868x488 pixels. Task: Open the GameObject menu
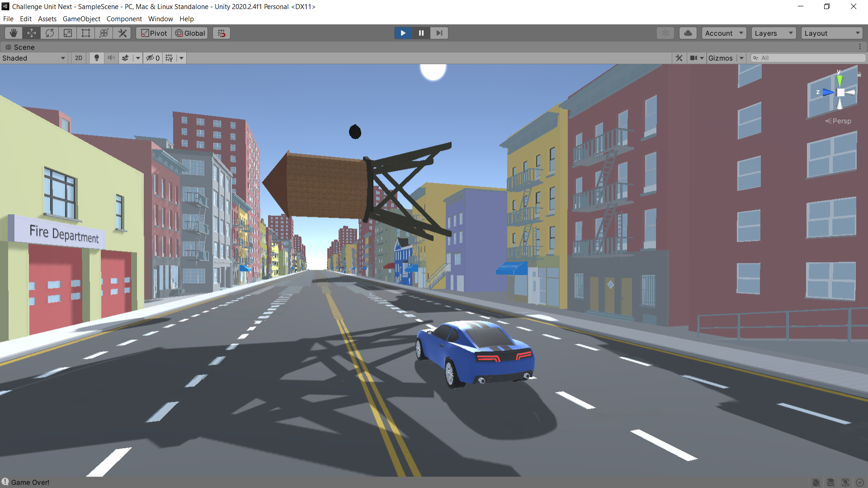click(81, 19)
